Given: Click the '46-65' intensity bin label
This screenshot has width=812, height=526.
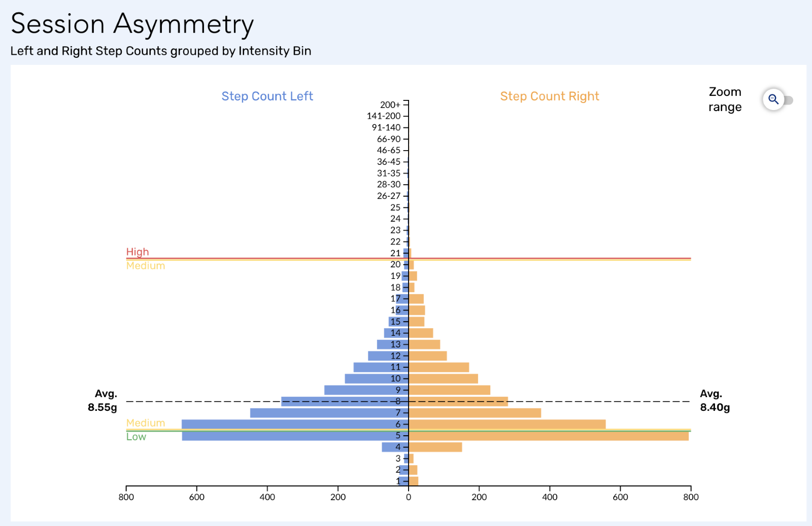Looking at the screenshot, I should pos(389,150).
